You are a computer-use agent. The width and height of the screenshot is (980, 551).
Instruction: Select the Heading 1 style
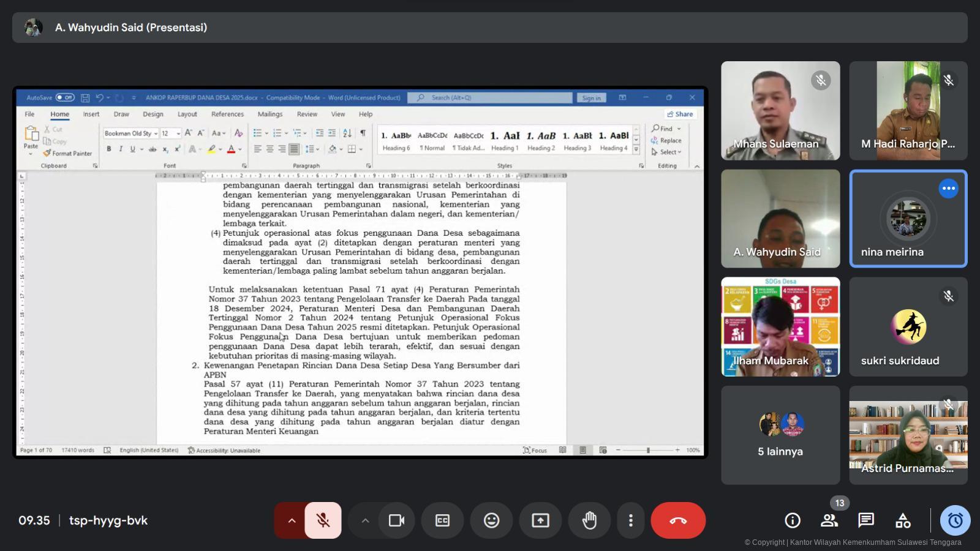(x=505, y=141)
